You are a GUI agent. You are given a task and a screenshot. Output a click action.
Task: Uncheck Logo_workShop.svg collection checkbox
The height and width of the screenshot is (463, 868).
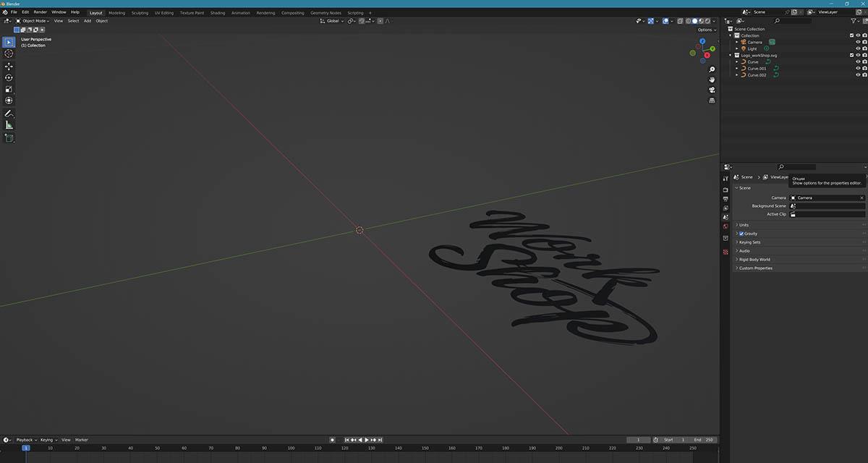pyautogui.click(x=851, y=55)
